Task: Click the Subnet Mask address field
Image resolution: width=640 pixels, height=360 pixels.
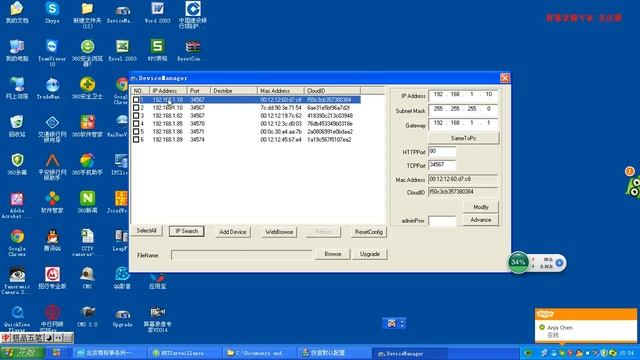Action: [463, 109]
